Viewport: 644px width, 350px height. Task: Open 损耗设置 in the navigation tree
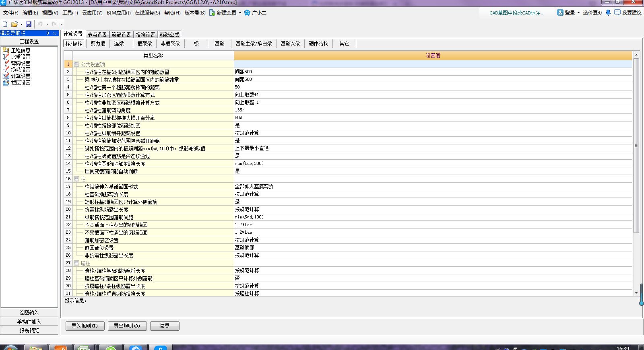pos(21,70)
